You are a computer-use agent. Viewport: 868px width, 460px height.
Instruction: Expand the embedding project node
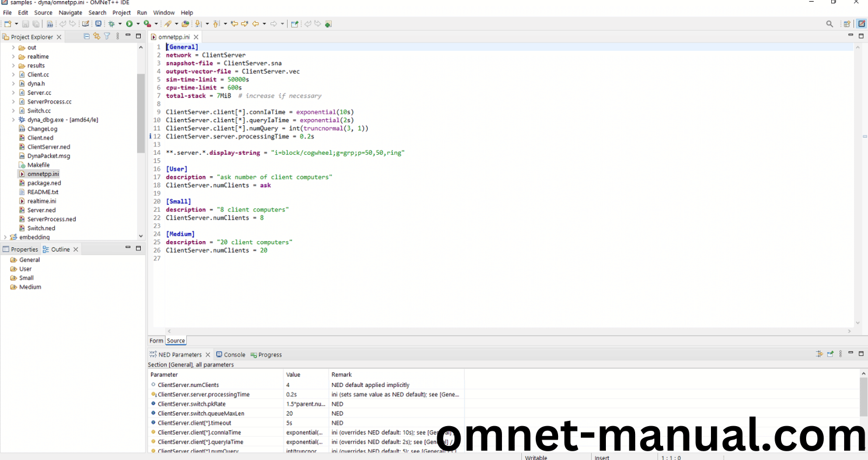point(5,238)
